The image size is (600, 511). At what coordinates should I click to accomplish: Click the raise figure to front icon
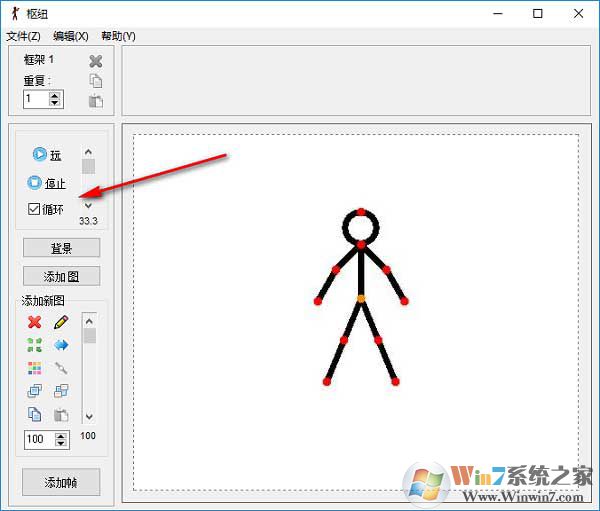34,391
